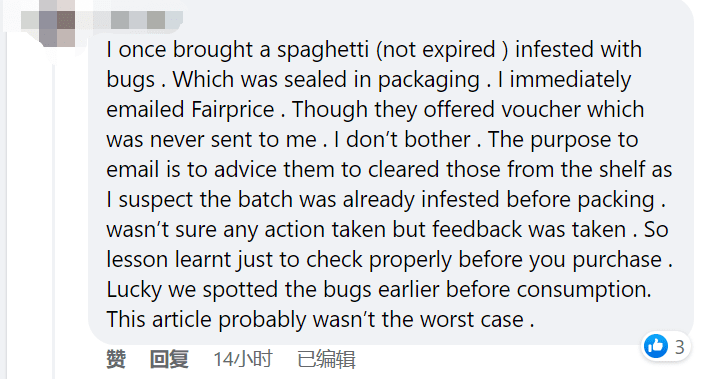Open the reaction count showing 3
Viewport: 728px width, 379px height.
click(680, 347)
